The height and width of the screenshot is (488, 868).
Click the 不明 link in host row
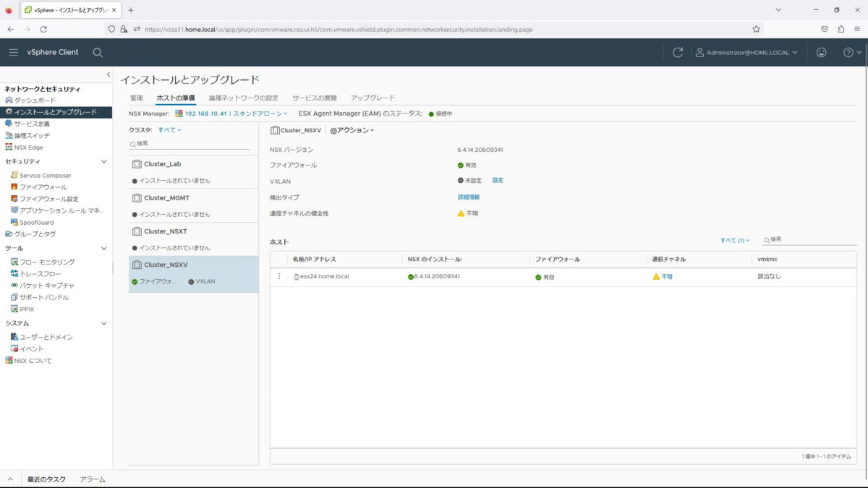point(667,277)
